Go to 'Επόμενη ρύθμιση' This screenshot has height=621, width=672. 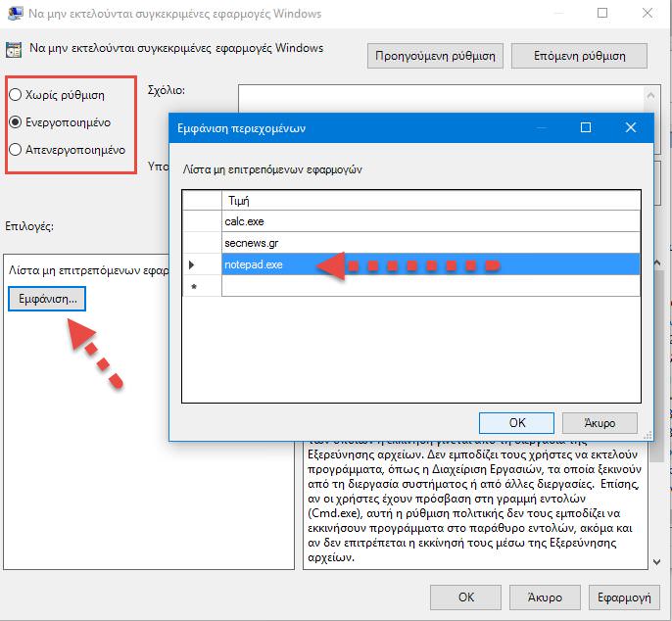click(580, 55)
